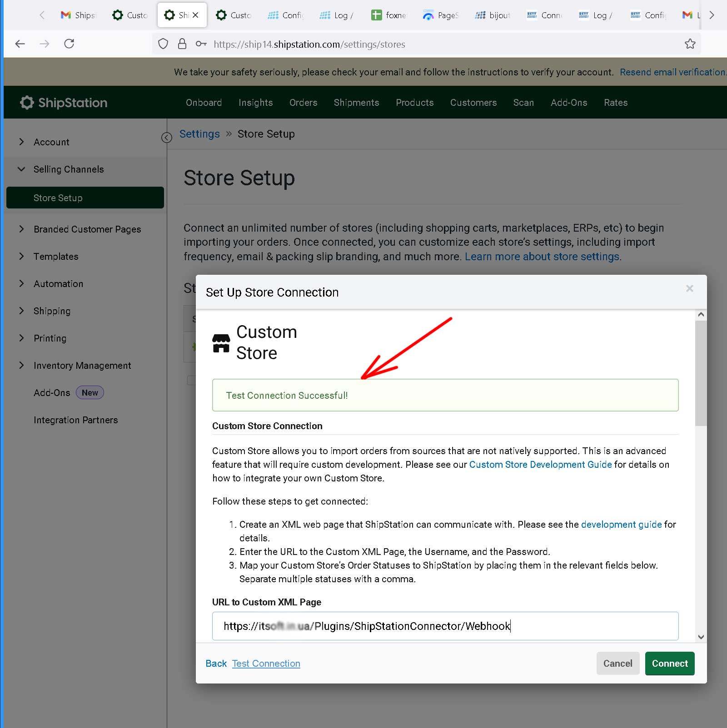
Task: Open Learn more about store settings link
Action: coord(542,257)
